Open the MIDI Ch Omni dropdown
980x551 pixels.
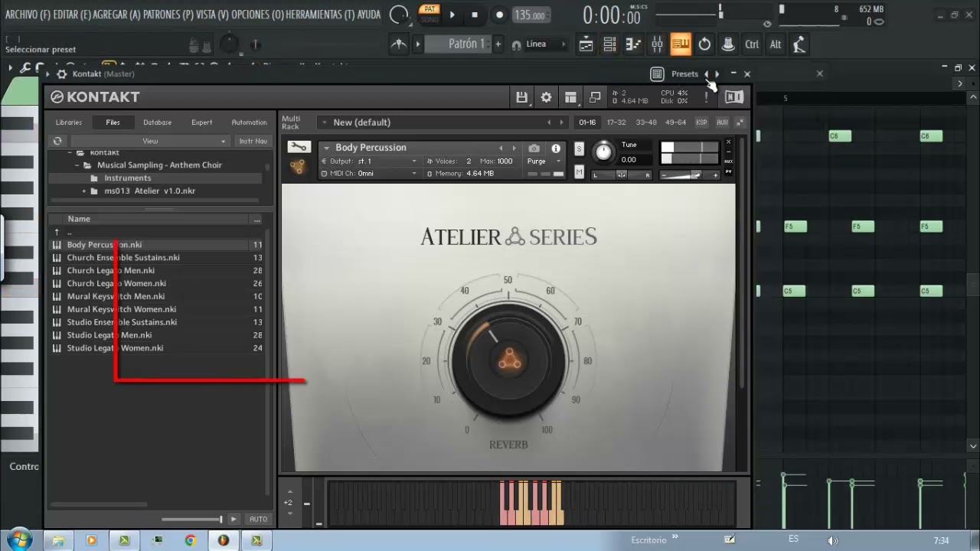368,174
